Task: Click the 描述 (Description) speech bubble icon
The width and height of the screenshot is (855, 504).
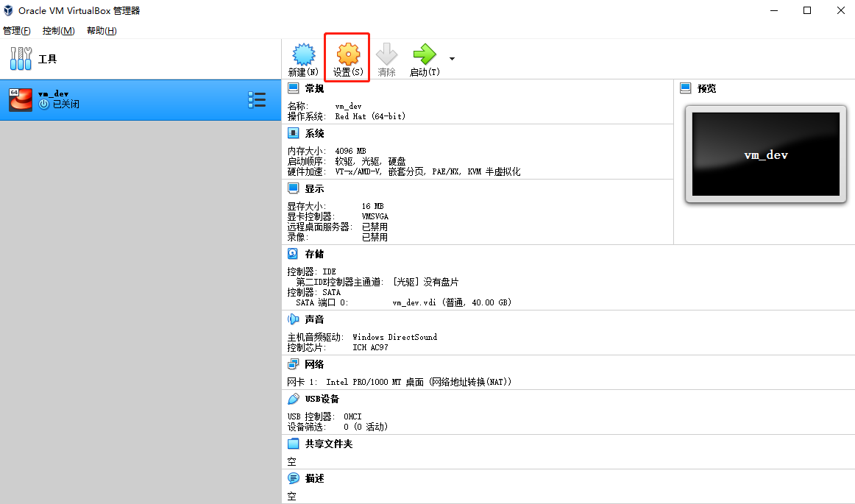Action: pos(294,478)
